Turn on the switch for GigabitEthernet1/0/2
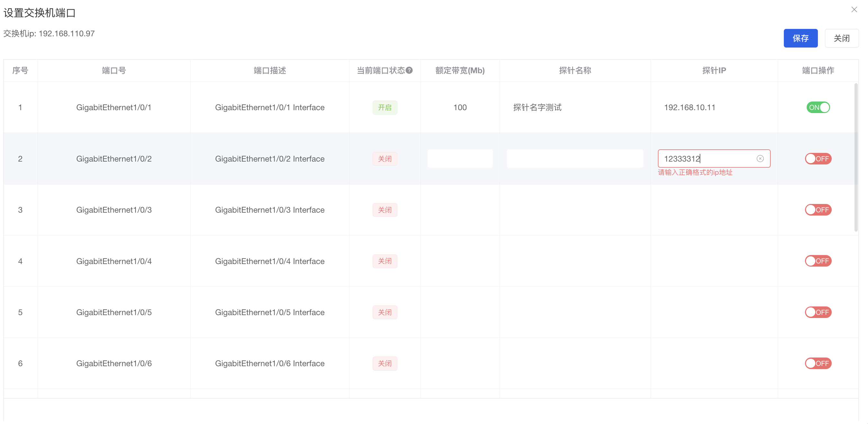The image size is (868, 424). coord(818,159)
